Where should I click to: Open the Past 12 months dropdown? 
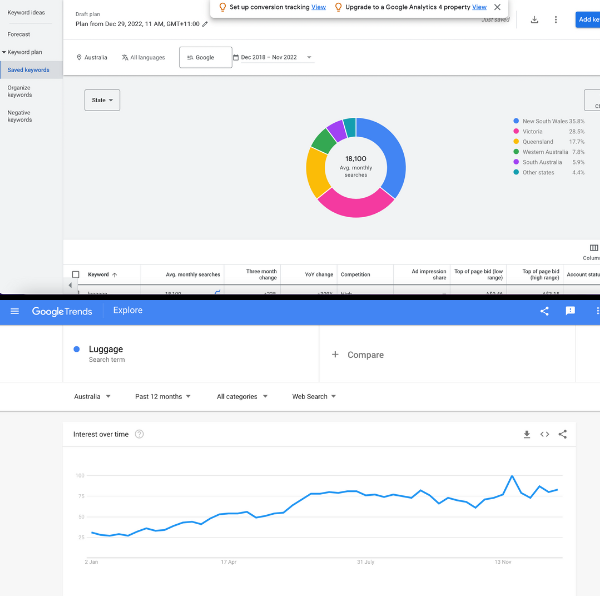[x=163, y=396]
